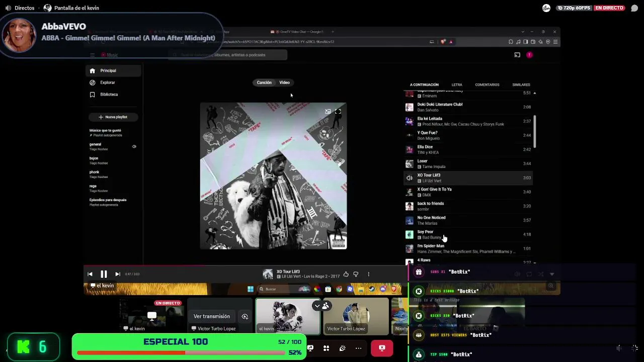Open the COMENTARIOS tab
The width and height of the screenshot is (644, 362).
[487, 84]
